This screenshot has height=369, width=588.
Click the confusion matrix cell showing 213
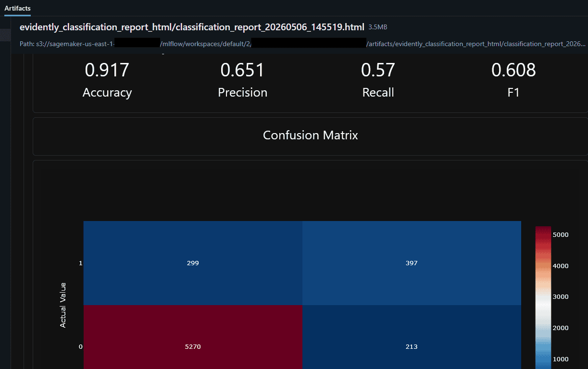click(x=412, y=337)
